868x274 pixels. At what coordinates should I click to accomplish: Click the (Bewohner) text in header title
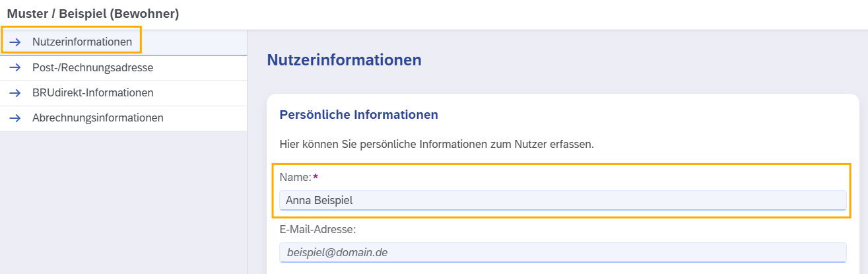(149, 13)
